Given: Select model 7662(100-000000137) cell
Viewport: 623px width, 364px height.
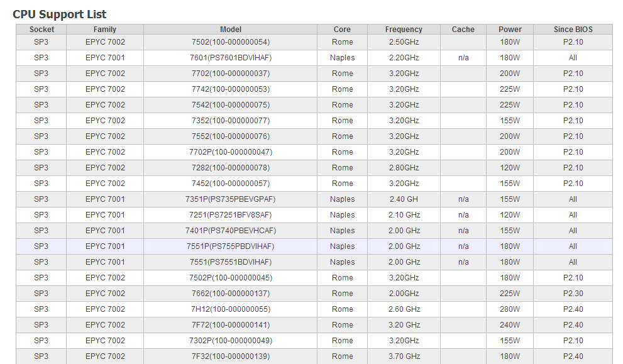Looking at the screenshot, I should tap(231, 293).
